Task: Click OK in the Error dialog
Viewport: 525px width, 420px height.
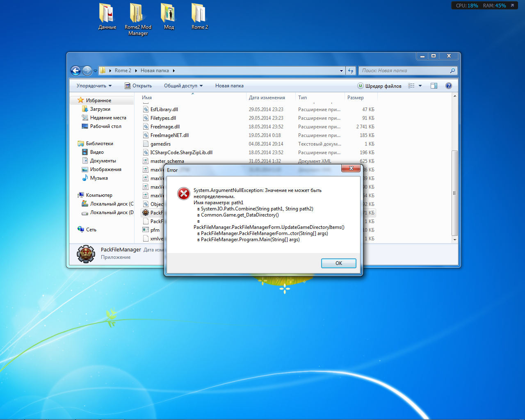Action: click(339, 263)
